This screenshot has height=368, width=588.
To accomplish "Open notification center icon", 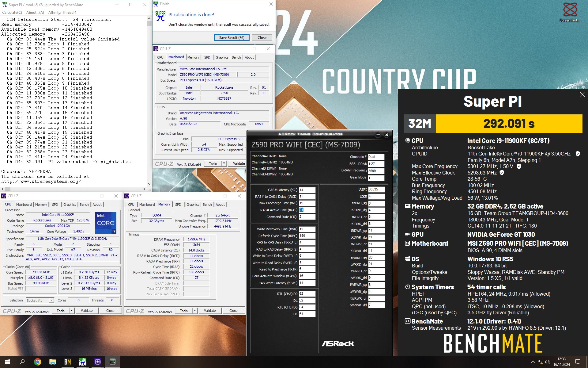I will click(578, 362).
